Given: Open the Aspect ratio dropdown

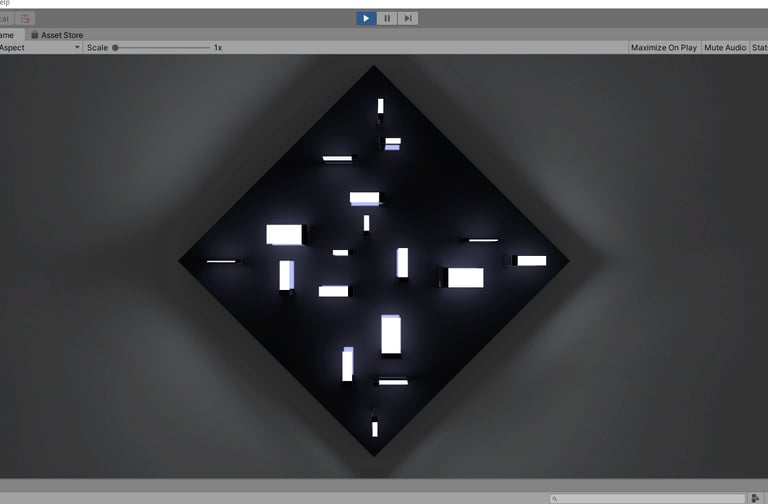Looking at the screenshot, I should click(x=40, y=48).
